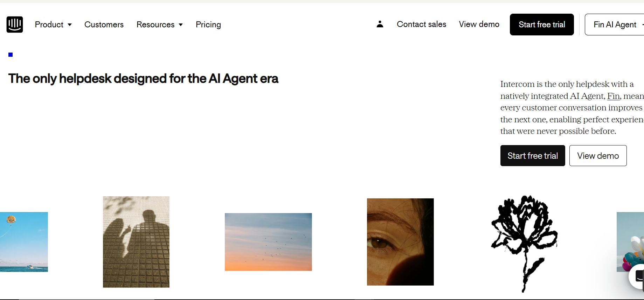Follow the underlined Fin link
Screen dimensions: 644x300
[614, 96]
